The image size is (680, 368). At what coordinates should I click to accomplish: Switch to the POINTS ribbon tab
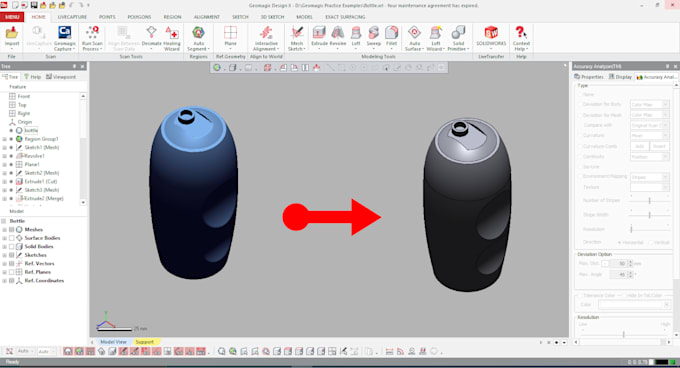(107, 17)
